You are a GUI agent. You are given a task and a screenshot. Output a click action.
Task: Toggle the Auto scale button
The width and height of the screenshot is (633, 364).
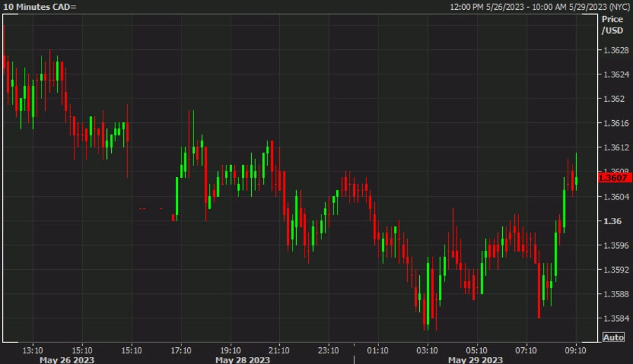pos(613,337)
